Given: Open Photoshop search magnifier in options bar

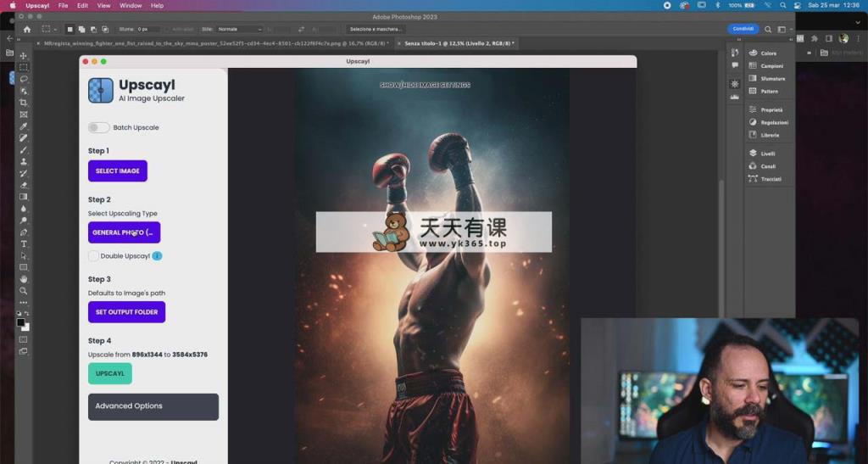Looking at the screenshot, I should [768, 30].
